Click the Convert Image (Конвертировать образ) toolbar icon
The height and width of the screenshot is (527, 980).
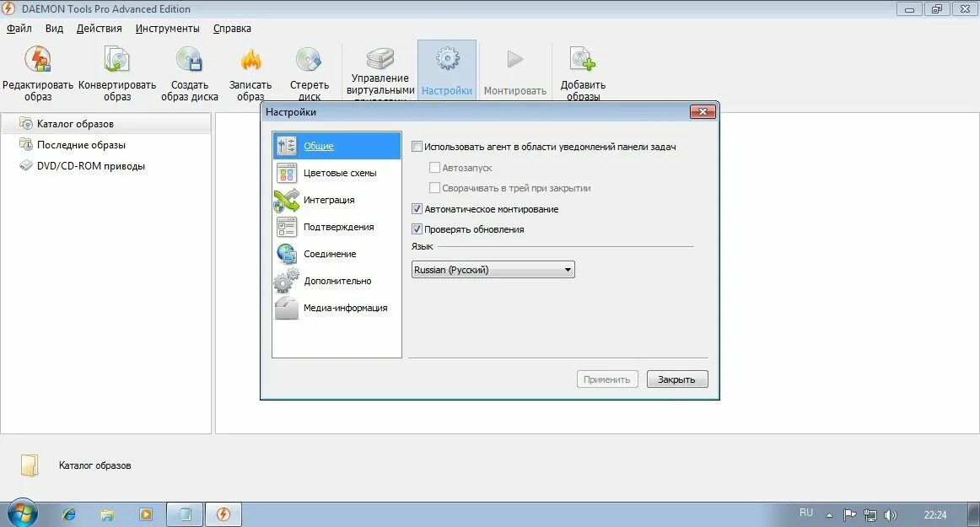(x=117, y=59)
